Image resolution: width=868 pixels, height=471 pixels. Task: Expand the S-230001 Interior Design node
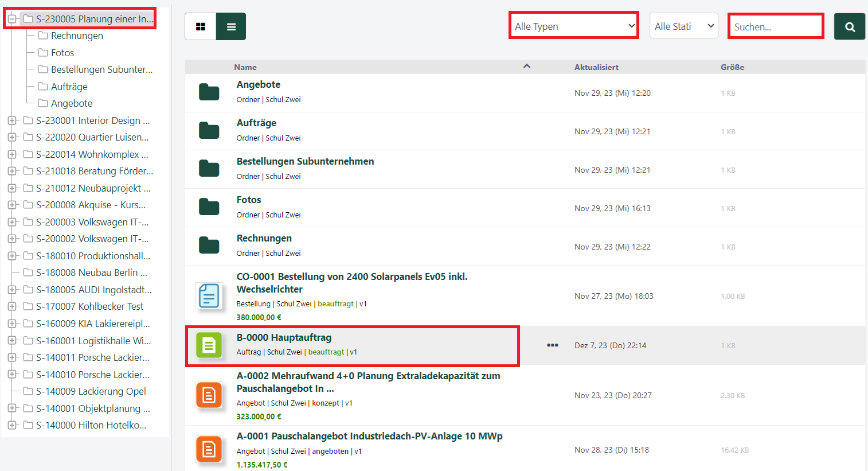[12, 120]
